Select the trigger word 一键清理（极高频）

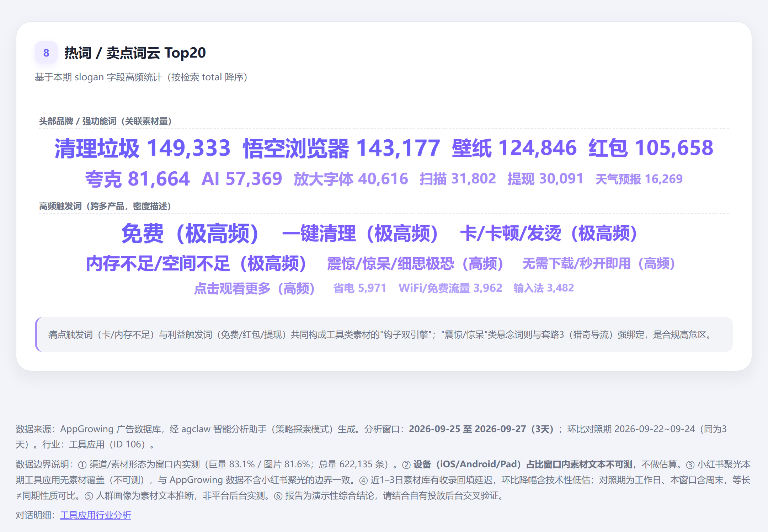361,233
